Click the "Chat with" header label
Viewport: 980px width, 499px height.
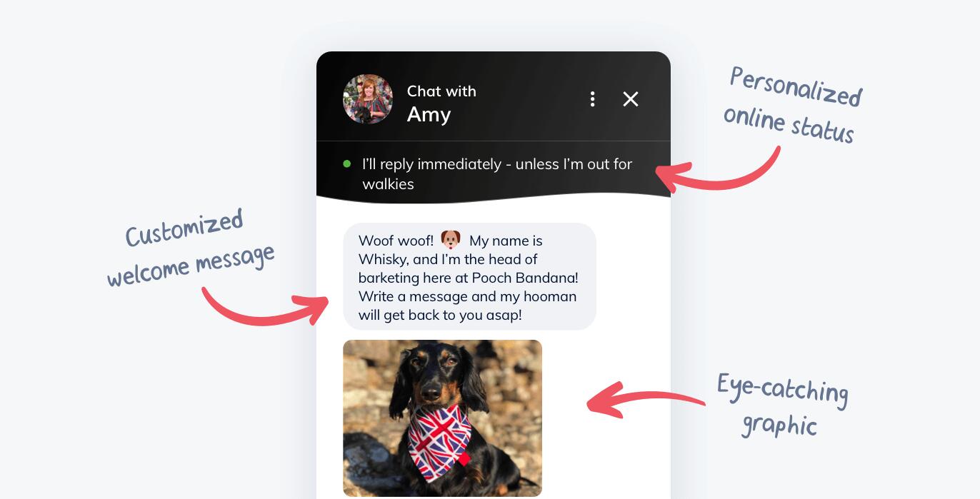pos(441,91)
